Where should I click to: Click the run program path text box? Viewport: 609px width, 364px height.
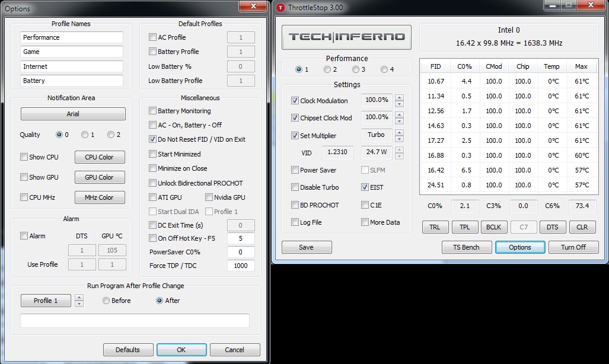[x=135, y=321]
